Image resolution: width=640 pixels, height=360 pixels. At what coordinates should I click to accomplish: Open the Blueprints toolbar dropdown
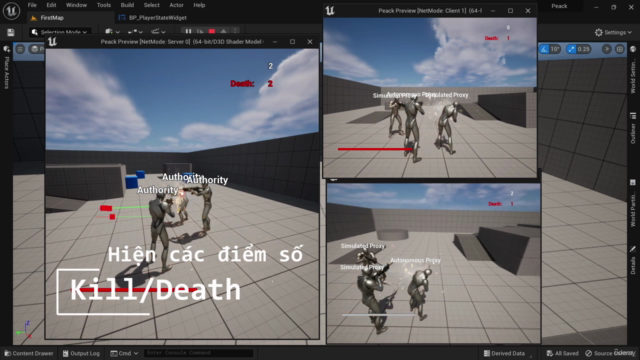135,32
